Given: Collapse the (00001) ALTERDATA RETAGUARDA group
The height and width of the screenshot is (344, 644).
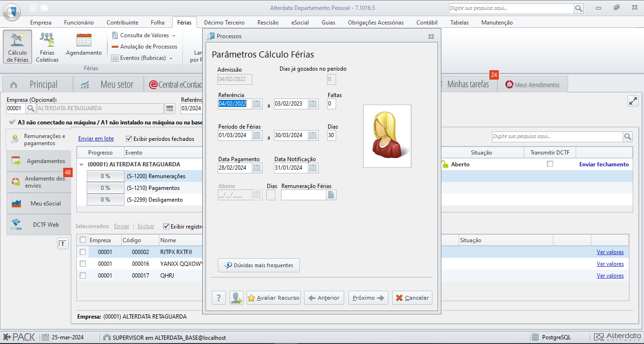Looking at the screenshot, I should click(x=82, y=164).
